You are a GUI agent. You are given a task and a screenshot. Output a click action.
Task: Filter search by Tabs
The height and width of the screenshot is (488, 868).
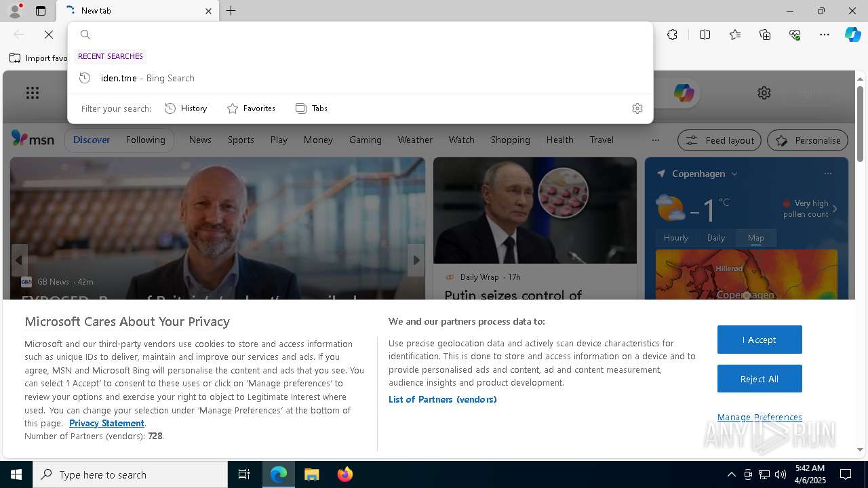(312, 108)
